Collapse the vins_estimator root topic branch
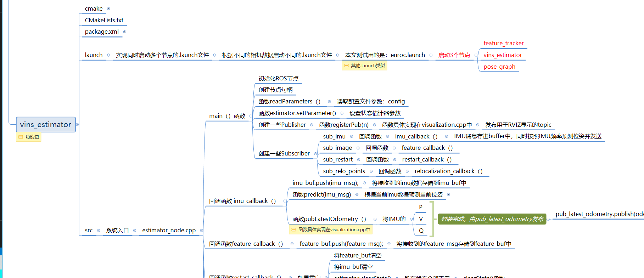 tap(77, 125)
